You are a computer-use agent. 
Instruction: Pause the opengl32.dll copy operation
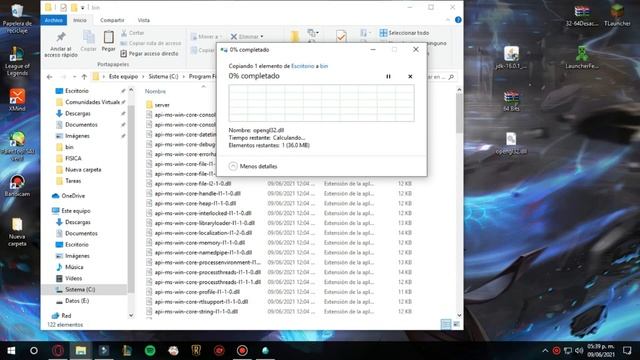click(388, 76)
